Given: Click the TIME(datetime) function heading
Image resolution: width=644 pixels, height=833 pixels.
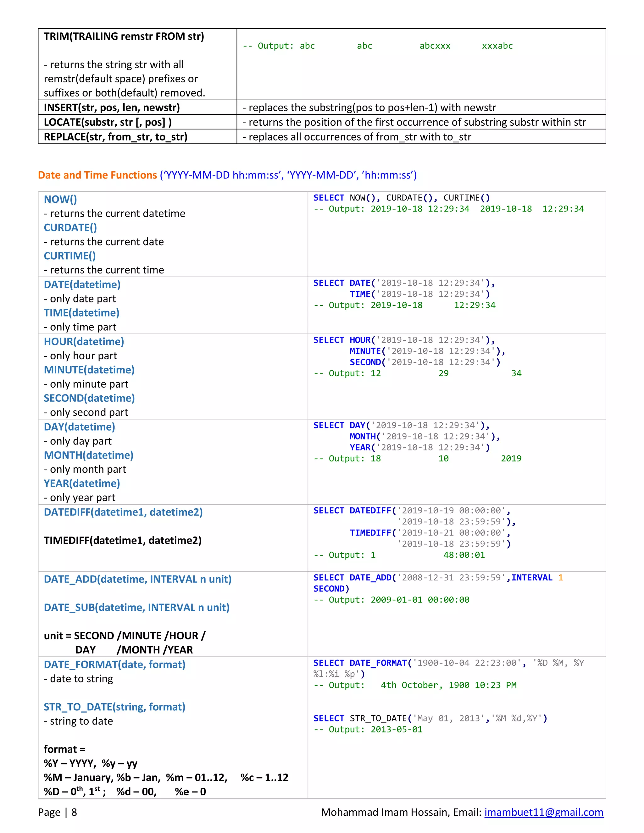Looking at the screenshot, I should point(81,313).
